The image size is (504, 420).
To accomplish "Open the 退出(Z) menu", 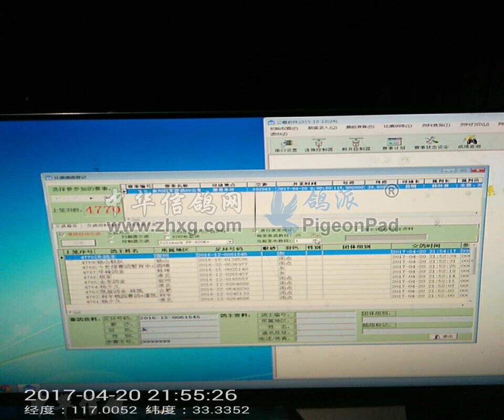I will (x=279, y=134).
